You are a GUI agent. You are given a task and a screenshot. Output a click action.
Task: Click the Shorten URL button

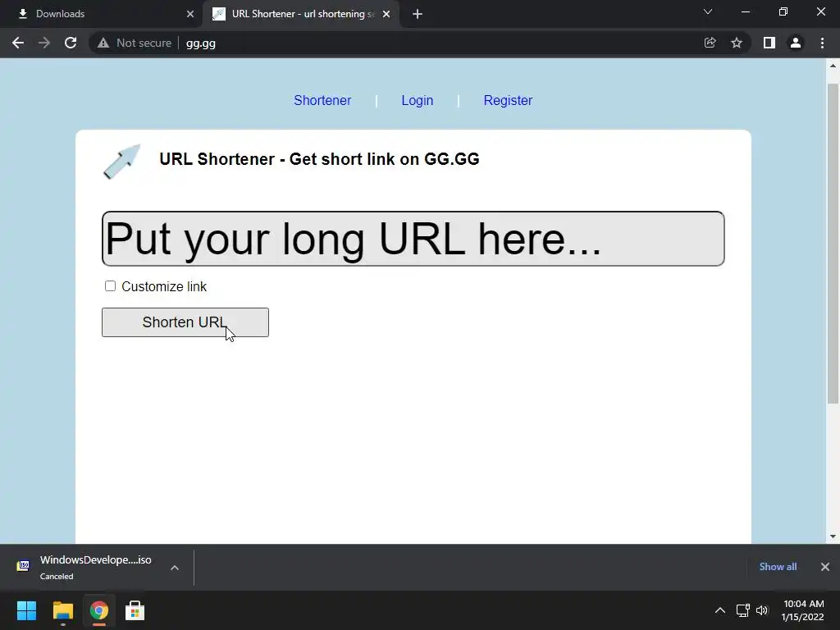(x=185, y=322)
